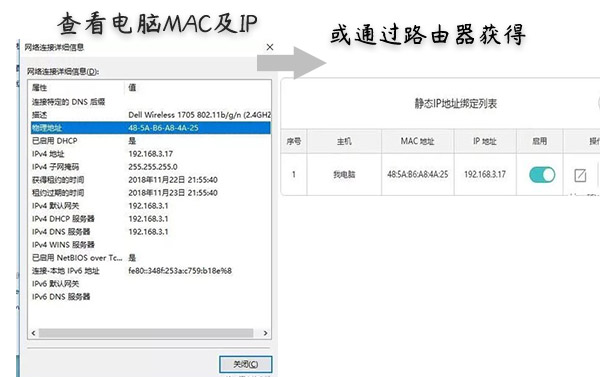Toggle the enable switch for 我电脑
The width and height of the screenshot is (600, 377).
pos(542,175)
